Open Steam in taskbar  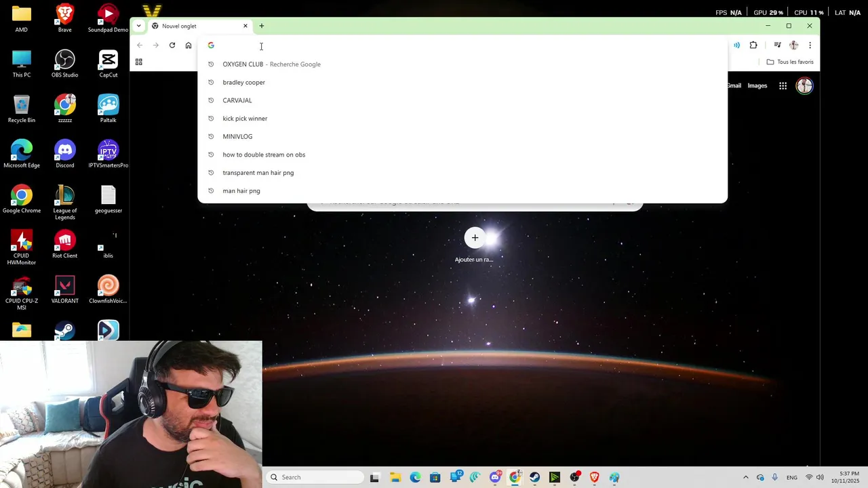[535, 477]
